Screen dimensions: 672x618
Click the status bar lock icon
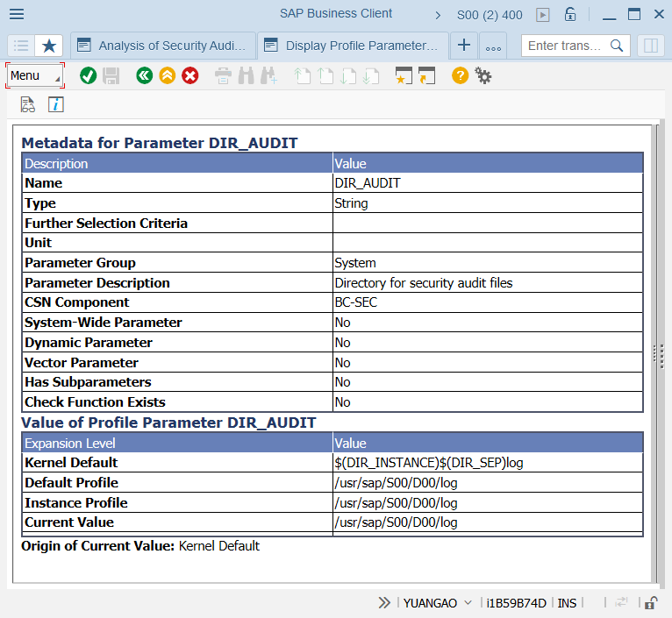651,602
